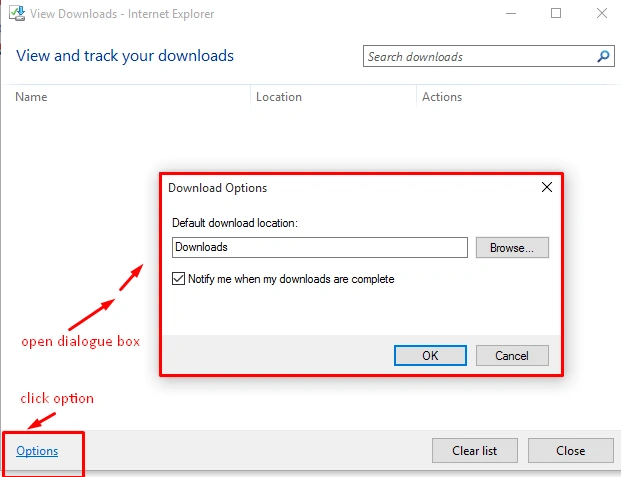Close the Download Options dialog

click(547, 187)
